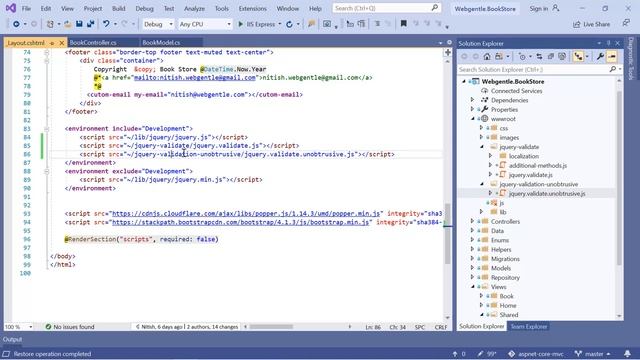
Task: Click the Pending Changes Filter clock icon
Action: (x=522, y=57)
